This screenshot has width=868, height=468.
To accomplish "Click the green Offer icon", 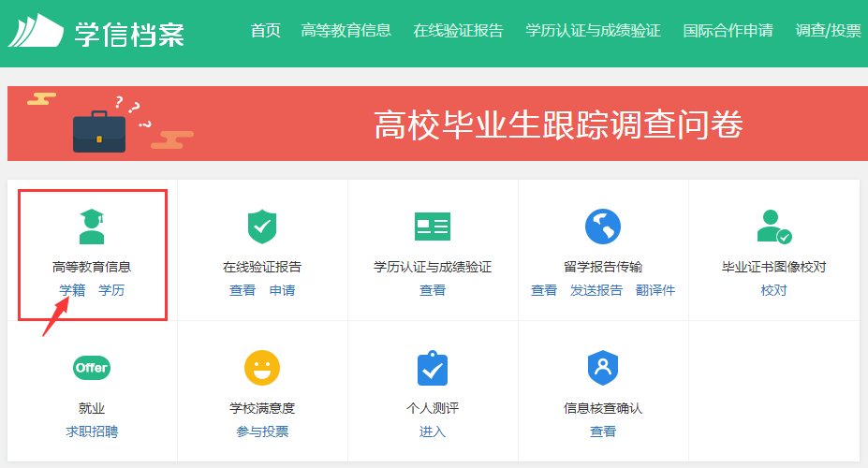I will click(x=92, y=368).
